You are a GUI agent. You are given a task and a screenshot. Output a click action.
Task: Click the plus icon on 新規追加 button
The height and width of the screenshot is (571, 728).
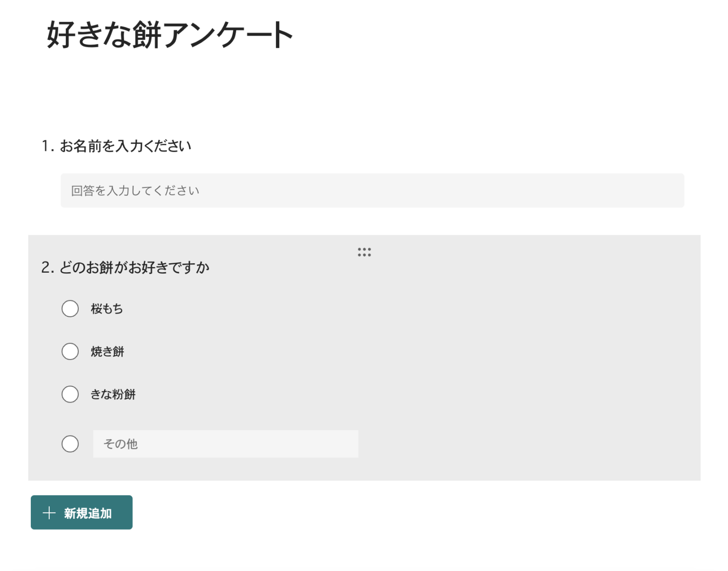[x=49, y=513]
